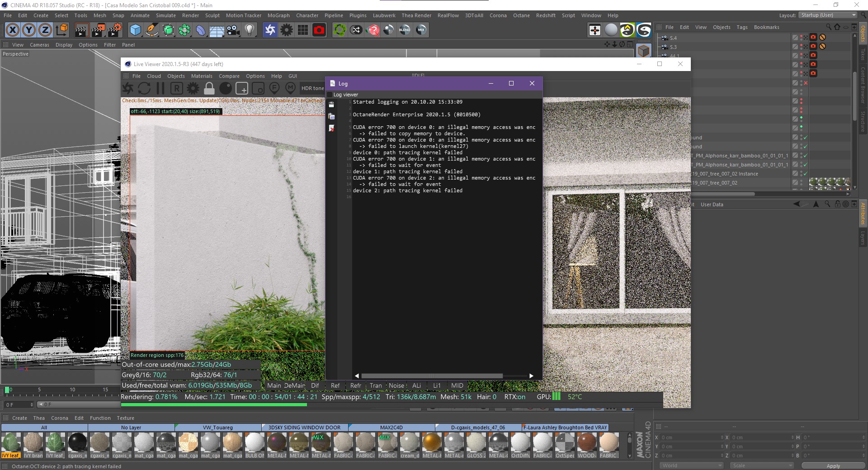The image size is (868, 470).
Task: Open the Floor environment objects icon
Action: [217, 30]
